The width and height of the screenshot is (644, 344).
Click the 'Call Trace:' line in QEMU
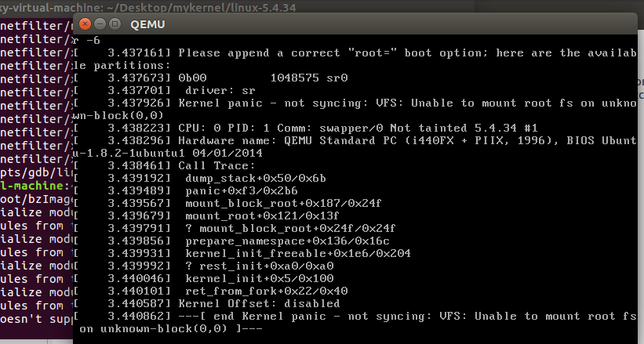[x=216, y=166]
